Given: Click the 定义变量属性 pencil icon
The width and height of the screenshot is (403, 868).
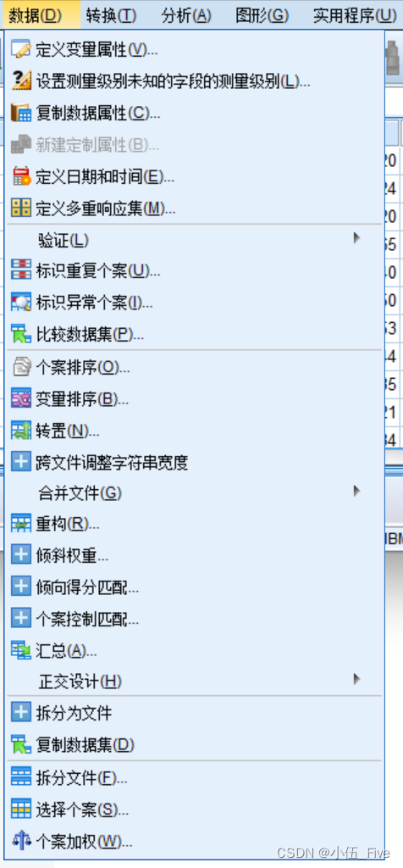Looking at the screenshot, I should pos(21,48).
